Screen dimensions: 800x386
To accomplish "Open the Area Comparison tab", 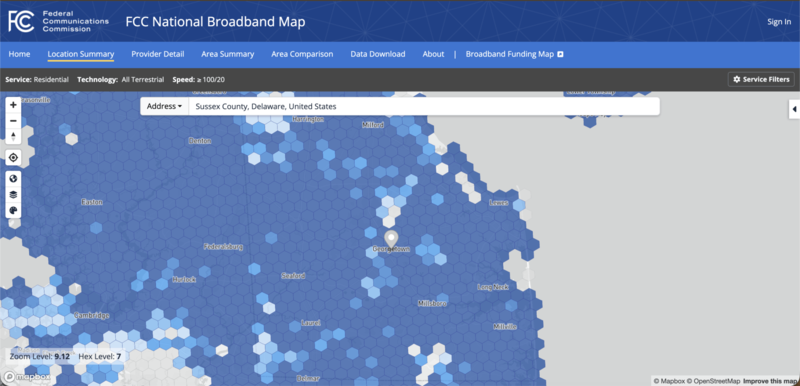I will tap(302, 54).
